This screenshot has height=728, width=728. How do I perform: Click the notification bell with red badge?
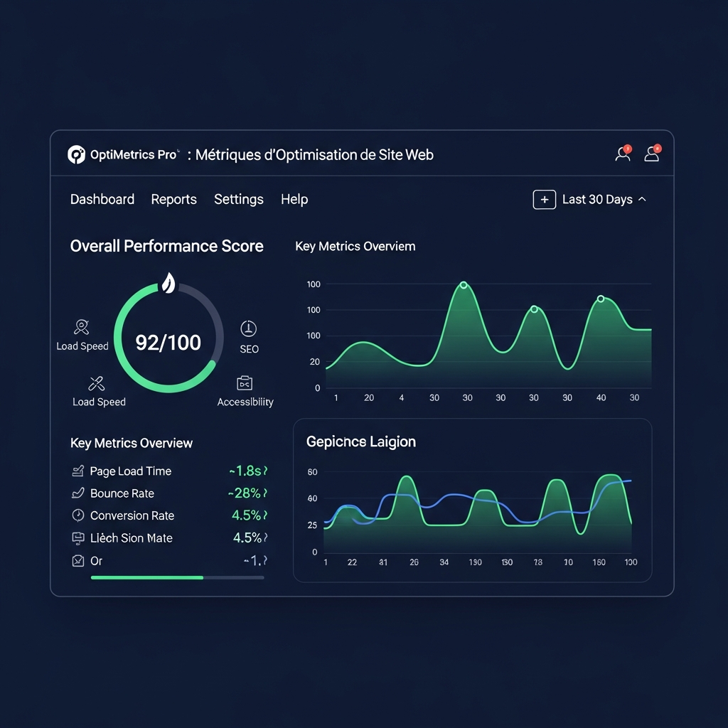pyautogui.click(x=622, y=153)
